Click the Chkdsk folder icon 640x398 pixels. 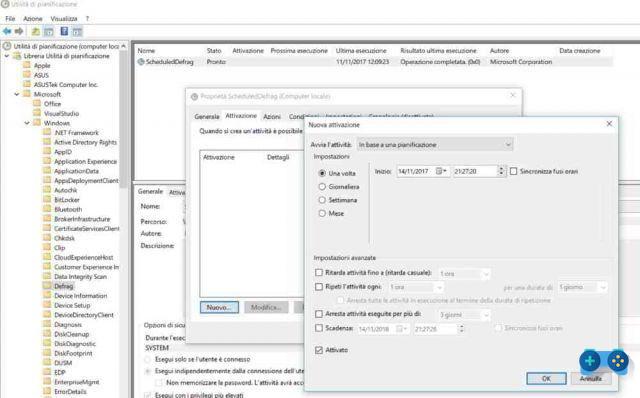tap(47, 238)
